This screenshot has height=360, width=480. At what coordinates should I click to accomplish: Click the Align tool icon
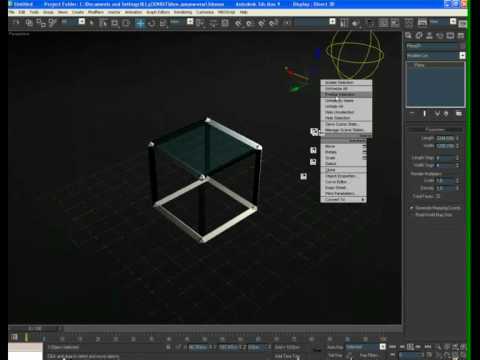355,23
